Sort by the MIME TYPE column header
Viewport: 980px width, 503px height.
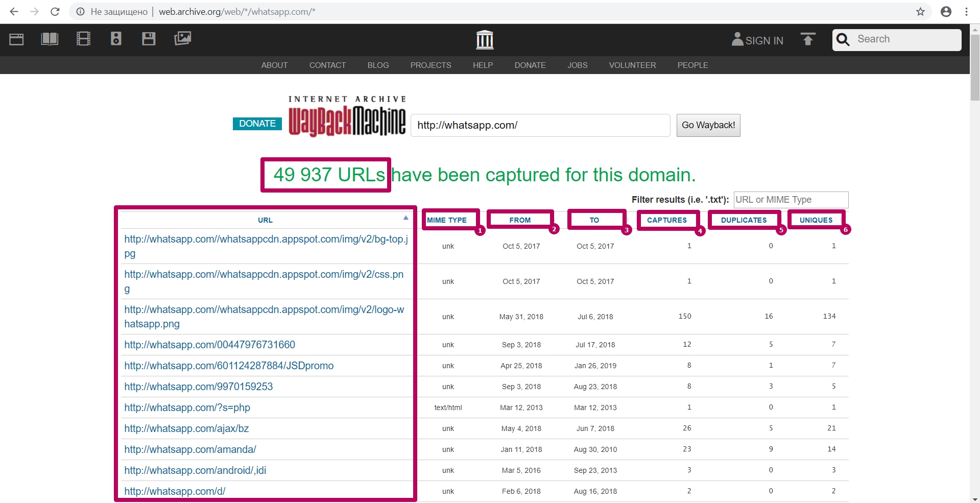pyautogui.click(x=447, y=220)
